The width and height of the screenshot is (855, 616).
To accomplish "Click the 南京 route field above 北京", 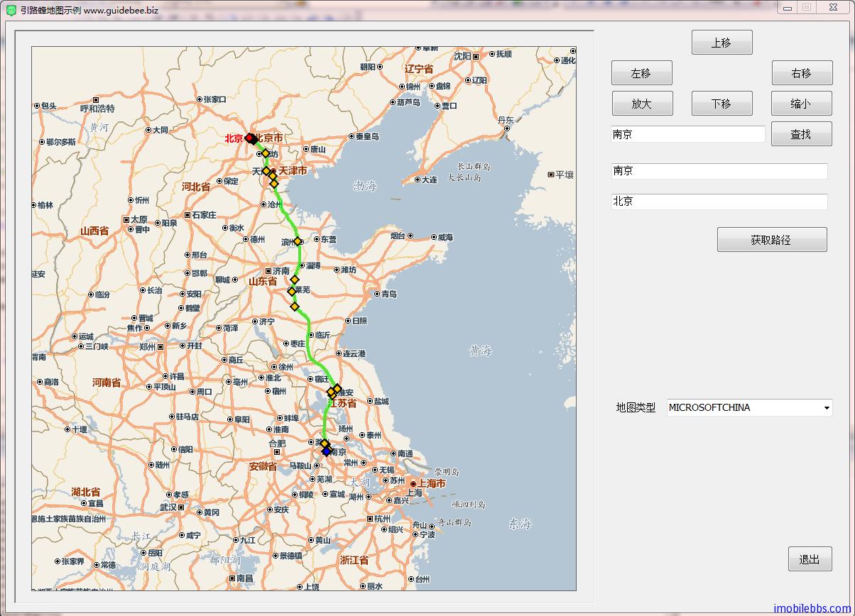I will point(719,171).
